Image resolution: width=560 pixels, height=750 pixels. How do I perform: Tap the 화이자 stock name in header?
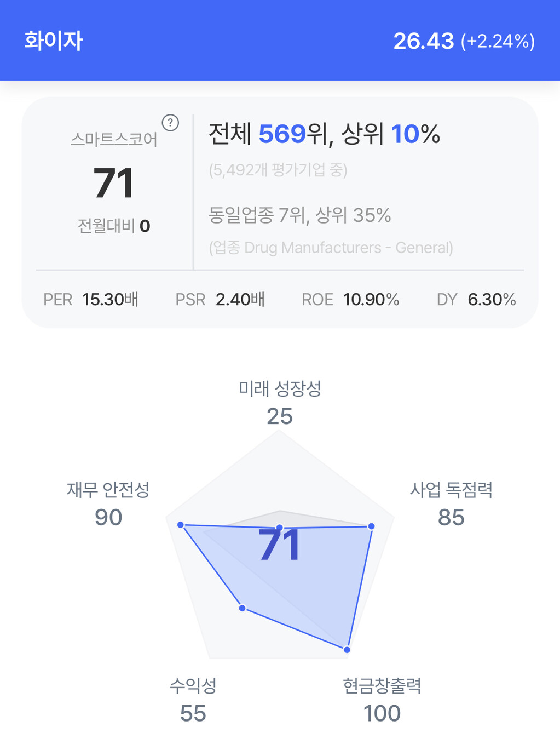point(53,41)
